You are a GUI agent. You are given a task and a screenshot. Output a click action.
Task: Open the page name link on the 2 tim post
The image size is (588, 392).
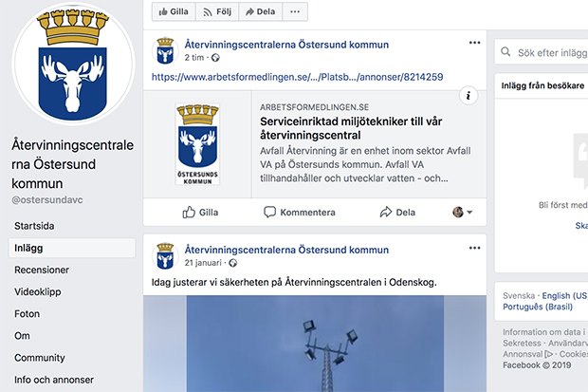286,45
